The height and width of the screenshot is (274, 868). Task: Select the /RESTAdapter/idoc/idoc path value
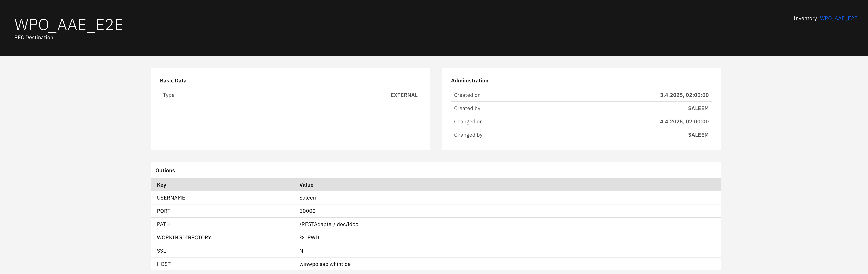328,224
